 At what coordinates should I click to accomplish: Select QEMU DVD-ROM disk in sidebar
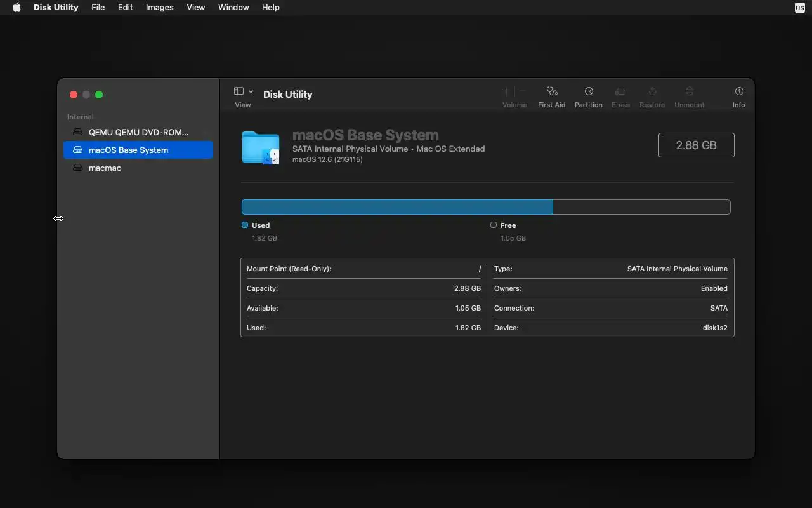[138, 132]
